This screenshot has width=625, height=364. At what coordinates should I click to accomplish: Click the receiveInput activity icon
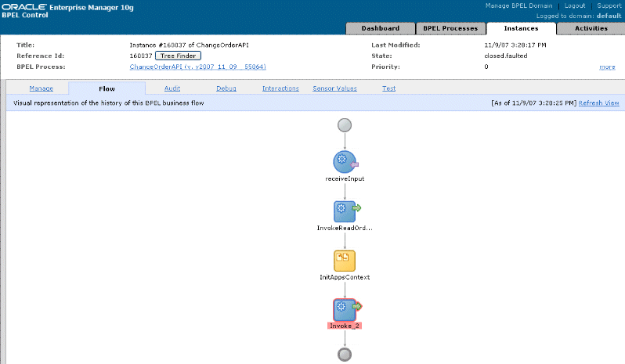coord(345,162)
